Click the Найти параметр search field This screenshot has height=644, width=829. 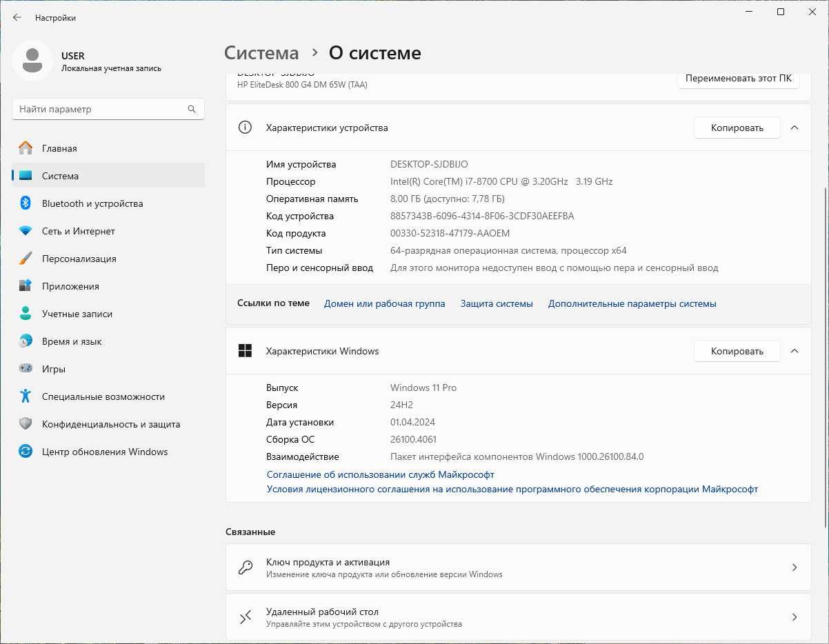(x=108, y=109)
